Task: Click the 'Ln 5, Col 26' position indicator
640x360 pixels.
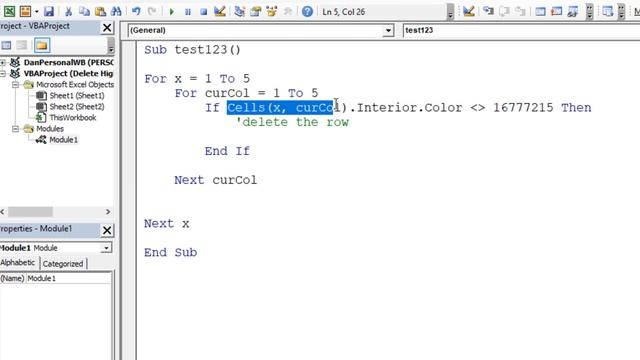Action: (344, 12)
